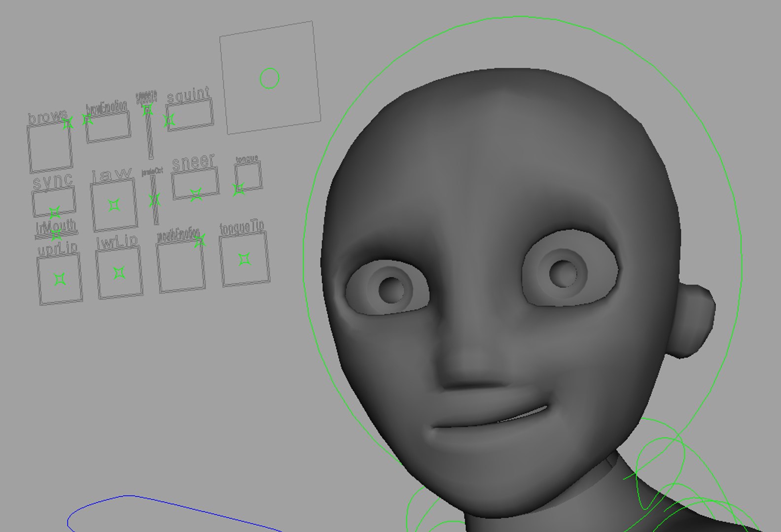This screenshot has width=781, height=532.
Task: Pick the squeeze vertical slider handle
Action: [147, 110]
